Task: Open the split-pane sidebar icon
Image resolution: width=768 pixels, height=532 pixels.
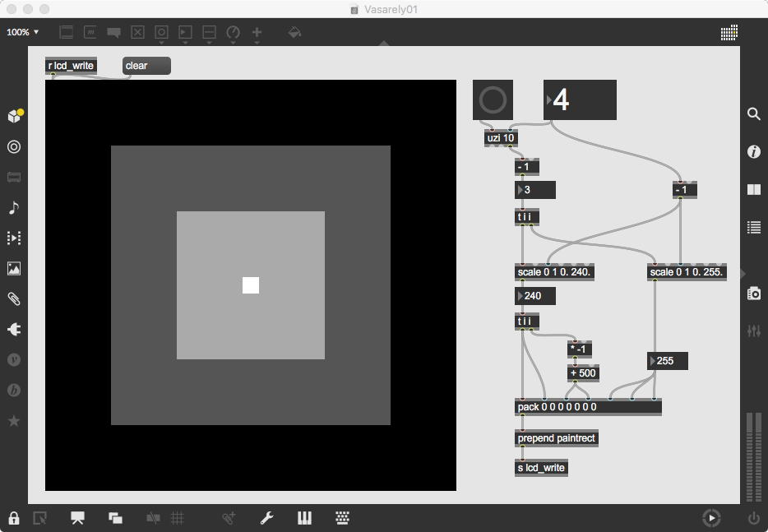Action: pos(754,190)
